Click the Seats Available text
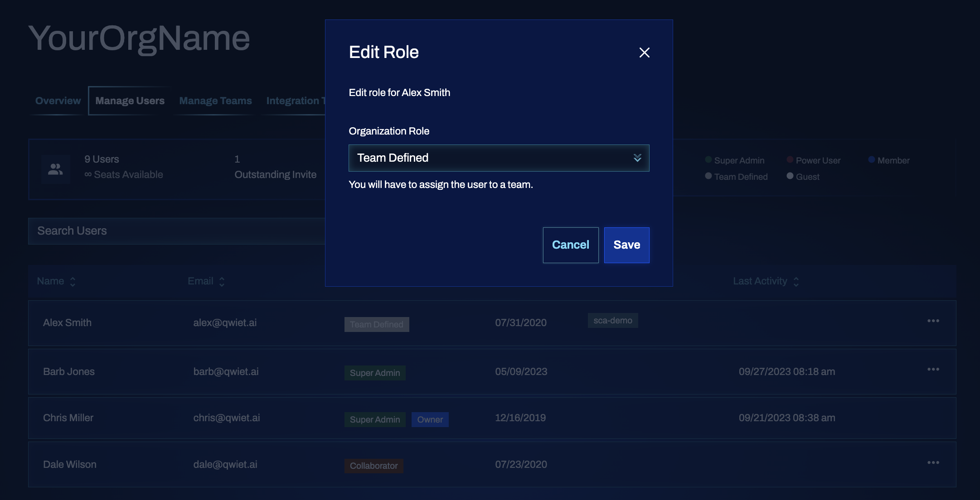 124,174
